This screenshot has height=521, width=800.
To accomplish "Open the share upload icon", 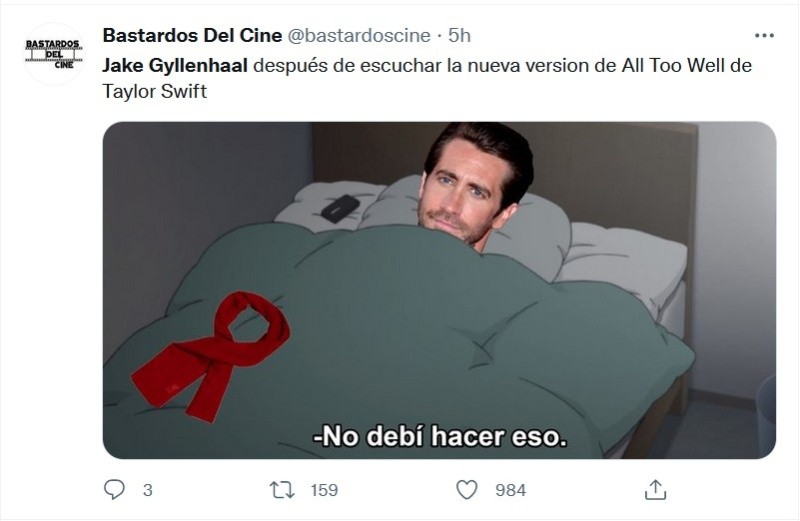I will [655, 490].
